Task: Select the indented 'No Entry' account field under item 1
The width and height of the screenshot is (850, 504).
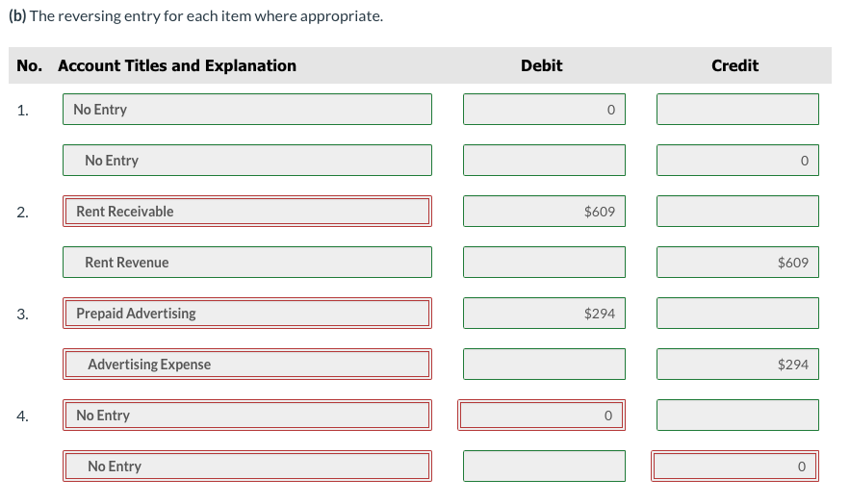Action: 247,161
